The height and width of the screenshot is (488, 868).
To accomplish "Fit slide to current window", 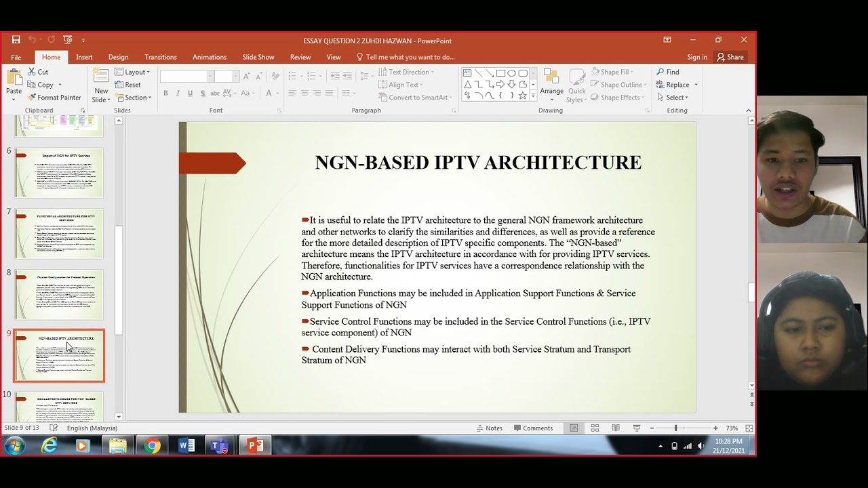I will pos(749,428).
